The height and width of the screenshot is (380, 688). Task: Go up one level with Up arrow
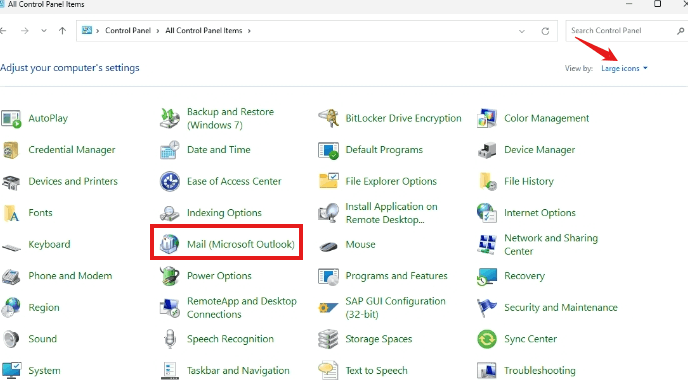tap(62, 31)
